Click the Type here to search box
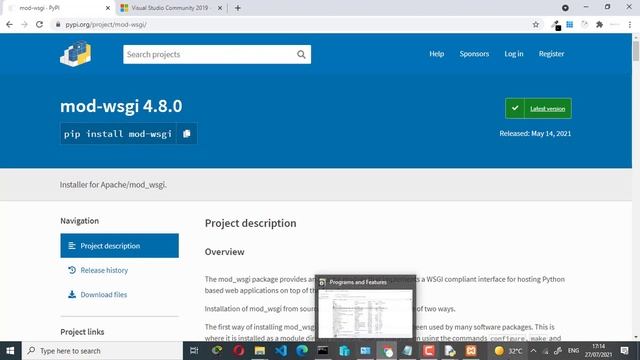This screenshot has height=360, width=640. [102, 351]
